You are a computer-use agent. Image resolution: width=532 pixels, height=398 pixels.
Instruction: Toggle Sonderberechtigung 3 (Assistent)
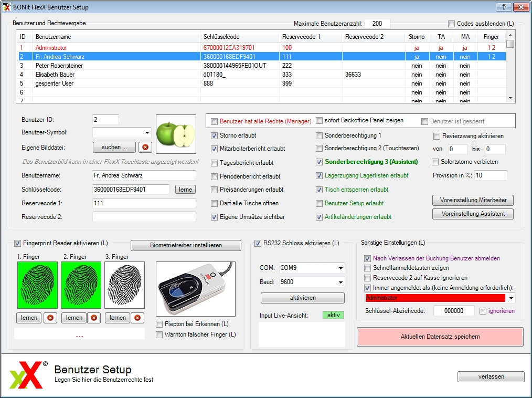point(319,162)
